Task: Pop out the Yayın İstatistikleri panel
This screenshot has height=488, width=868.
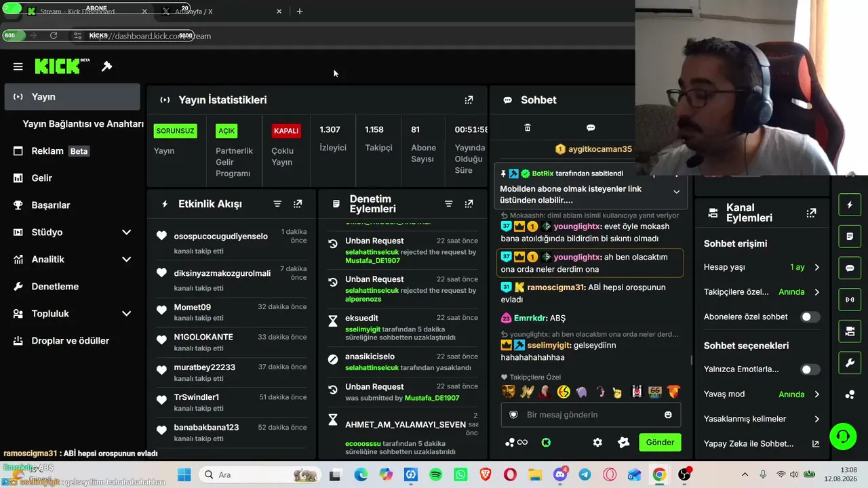Action: [x=469, y=100]
